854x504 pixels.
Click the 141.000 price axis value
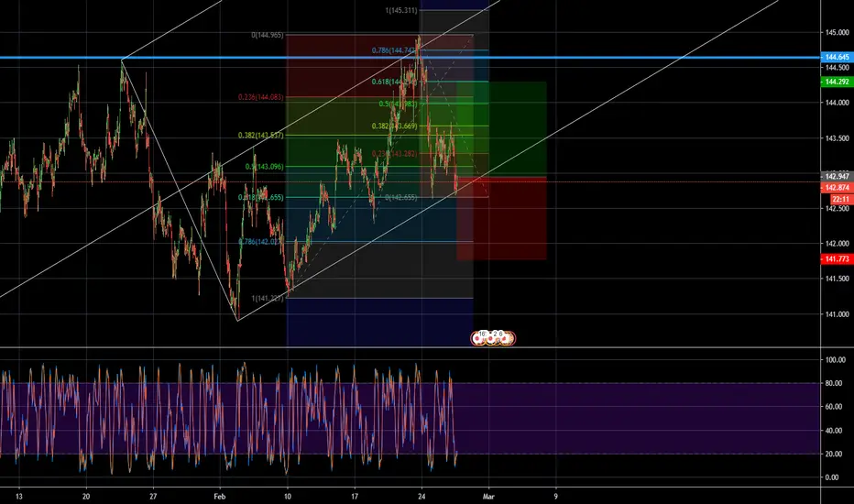(x=838, y=313)
